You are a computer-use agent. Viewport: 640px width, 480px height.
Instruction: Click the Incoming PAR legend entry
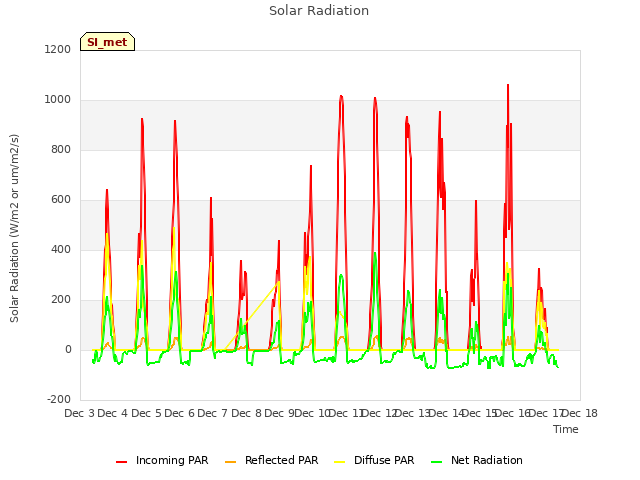click(x=162, y=460)
